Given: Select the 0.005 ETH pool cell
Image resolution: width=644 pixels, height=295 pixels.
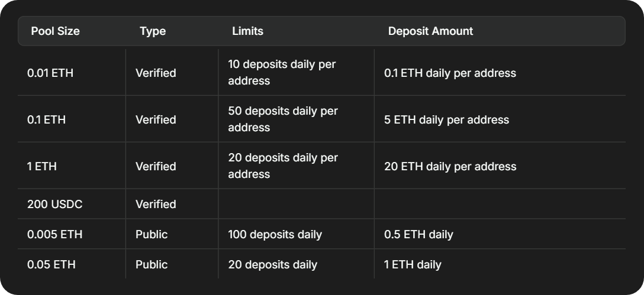Looking at the screenshot, I should coord(54,234).
